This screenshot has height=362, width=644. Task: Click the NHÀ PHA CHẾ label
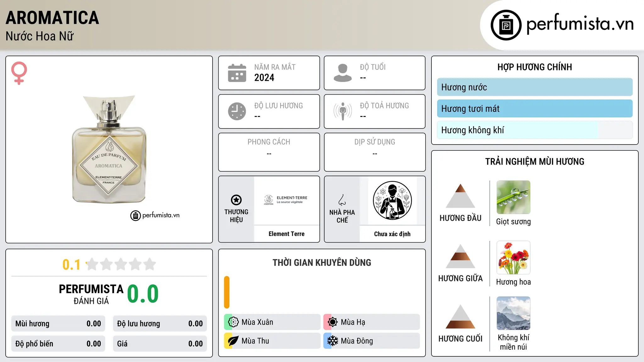pyautogui.click(x=342, y=216)
